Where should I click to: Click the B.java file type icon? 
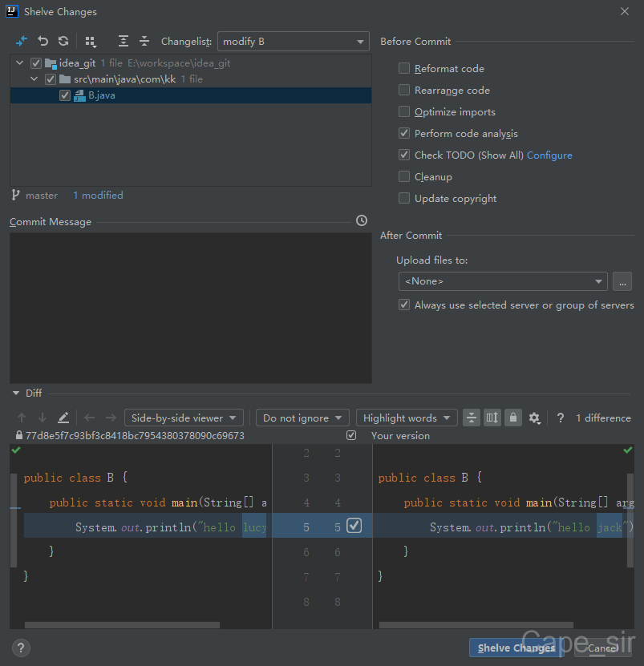coord(79,95)
